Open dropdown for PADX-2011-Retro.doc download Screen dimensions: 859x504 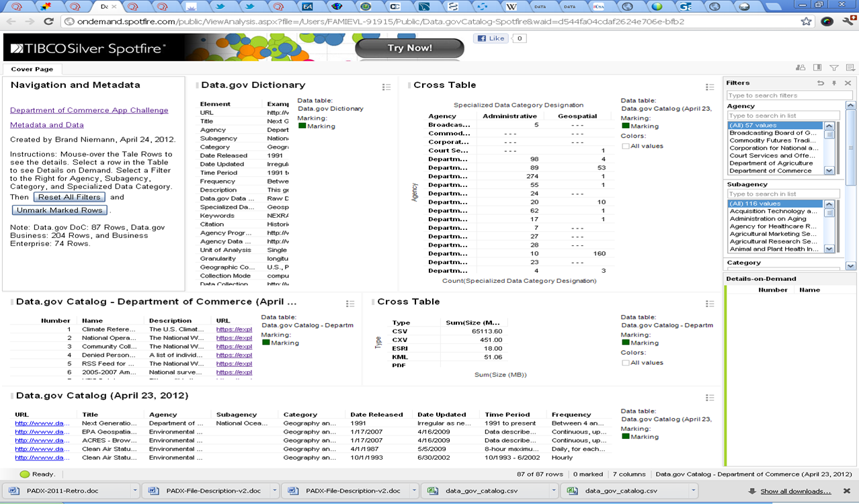pos(135,491)
